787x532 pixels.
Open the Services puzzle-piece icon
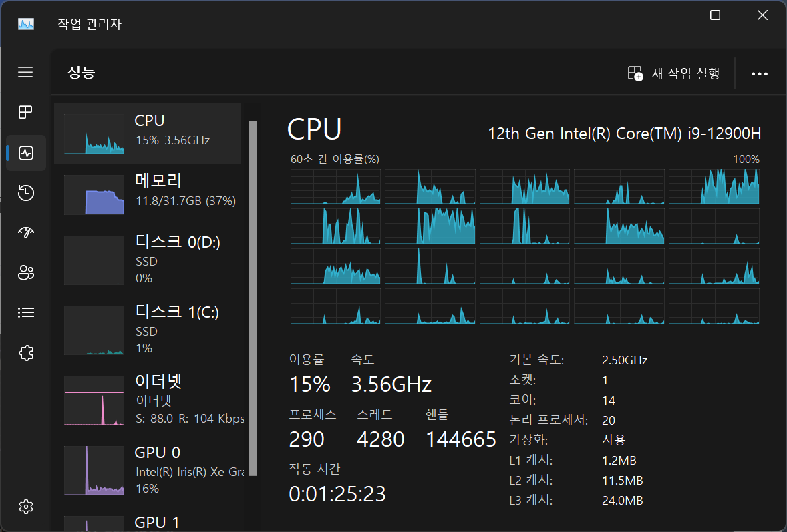coord(25,352)
